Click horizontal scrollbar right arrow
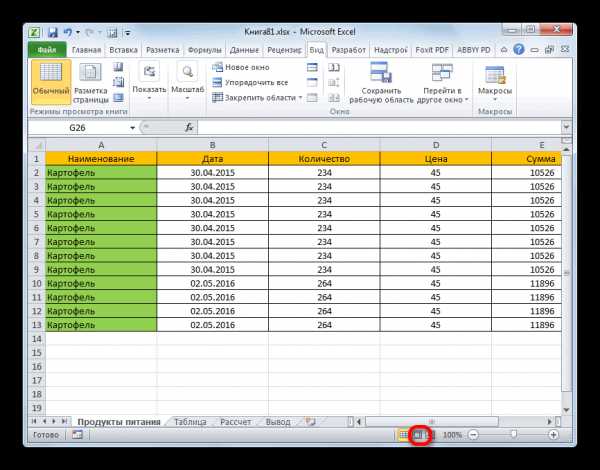This screenshot has width=600, height=470. point(549,422)
